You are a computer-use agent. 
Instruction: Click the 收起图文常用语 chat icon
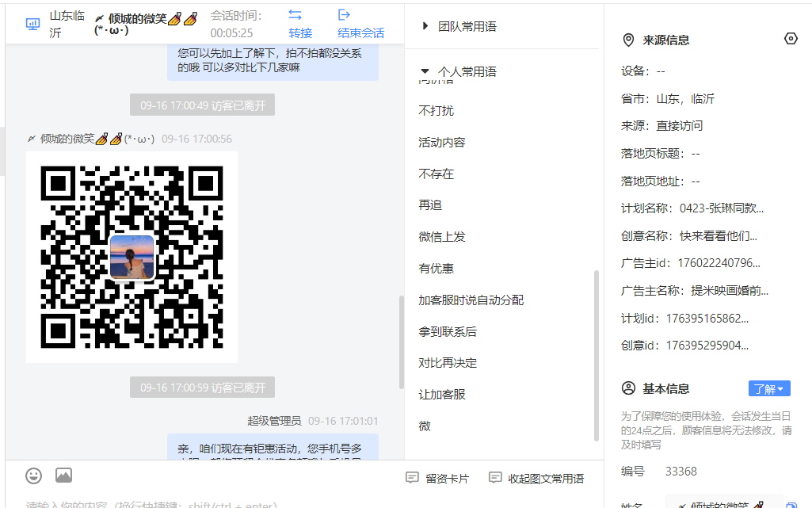point(495,477)
